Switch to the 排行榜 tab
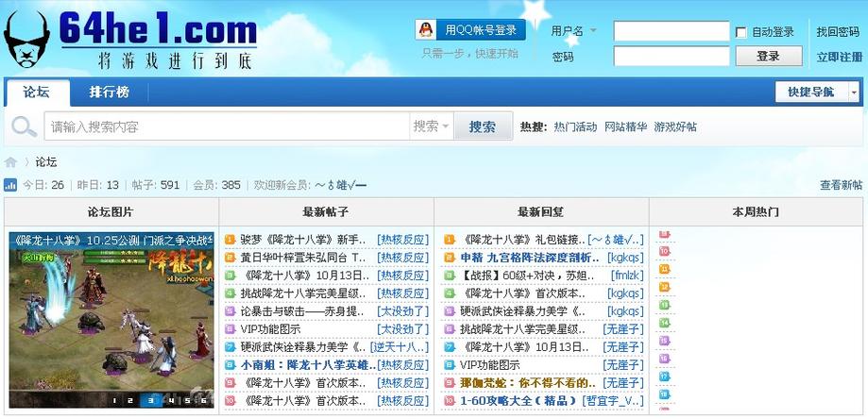Image resolution: width=868 pixels, height=419 pixels. click(x=109, y=92)
